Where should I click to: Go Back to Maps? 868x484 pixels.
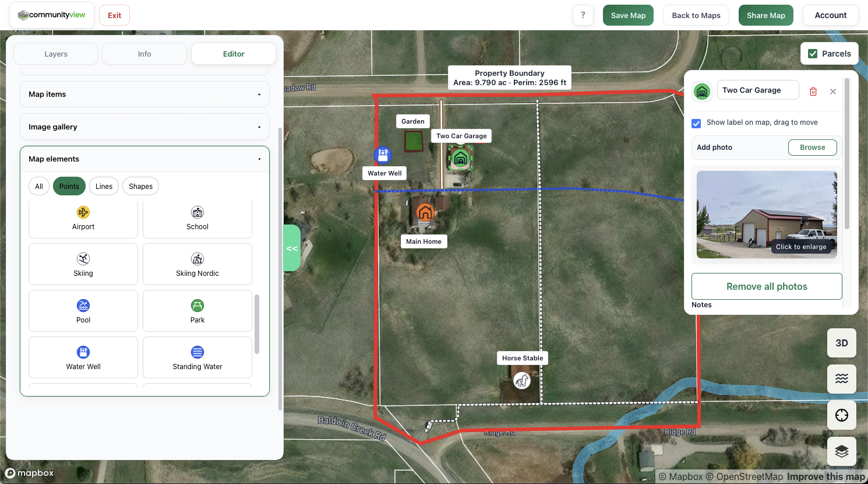tap(696, 15)
